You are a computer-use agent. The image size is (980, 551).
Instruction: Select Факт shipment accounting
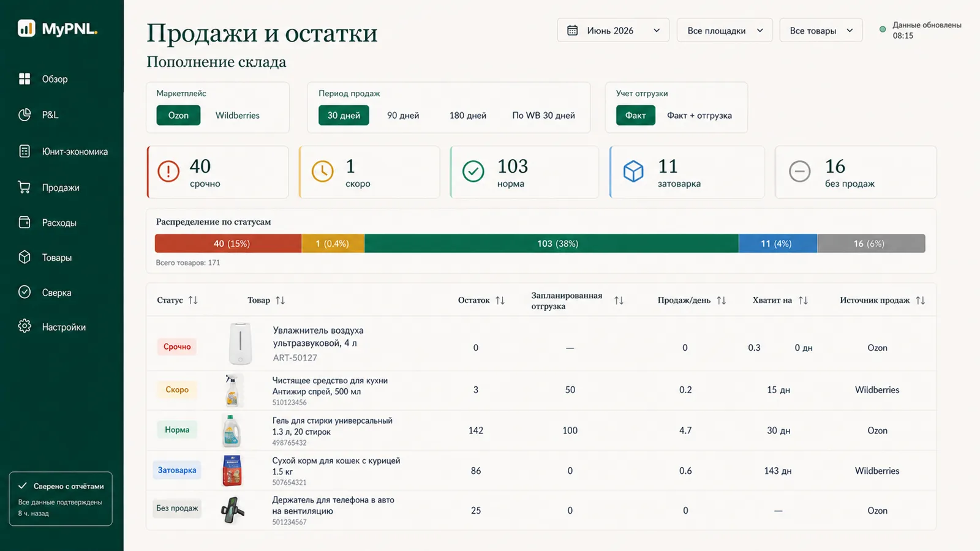635,115
